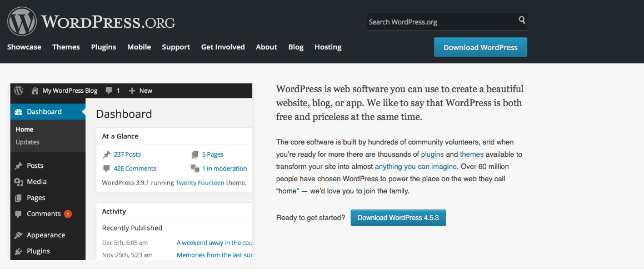Click the large Dashboard page title
The image size is (644, 274).
124,114
